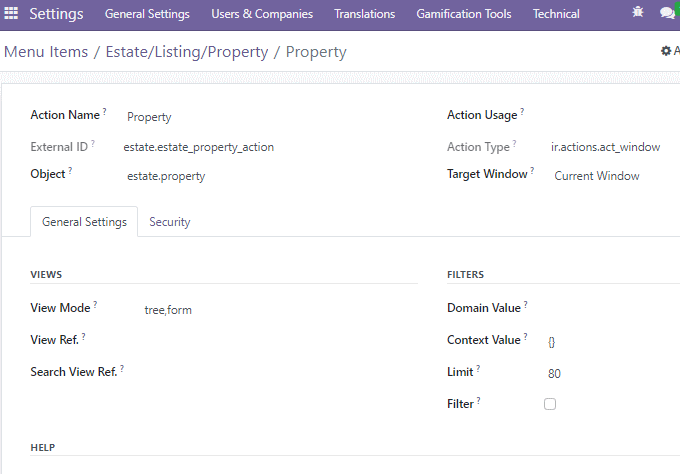This screenshot has width=680, height=474.
Task: Open the Translations menu
Action: click(364, 14)
